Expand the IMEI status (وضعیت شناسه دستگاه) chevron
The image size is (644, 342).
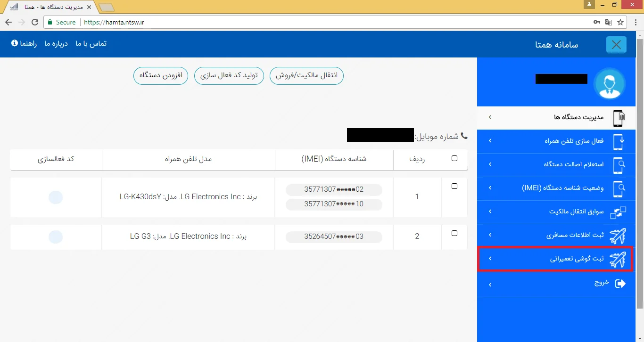(490, 188)
